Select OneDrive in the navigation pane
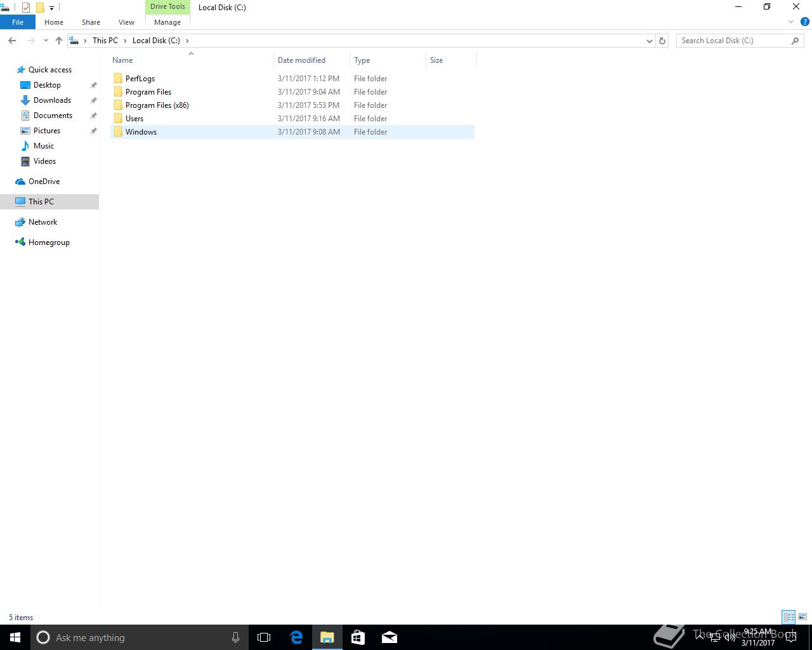 coord(44,182)
